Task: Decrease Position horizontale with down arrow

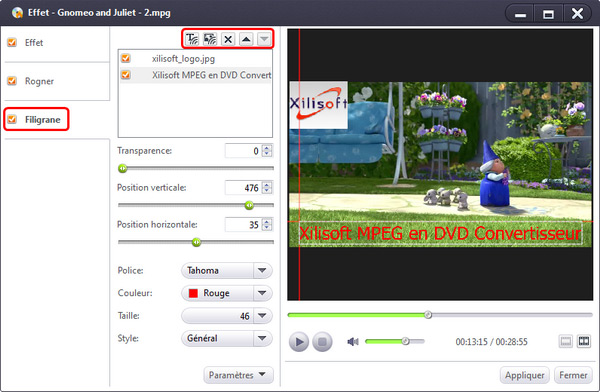Action: [267, 227]
